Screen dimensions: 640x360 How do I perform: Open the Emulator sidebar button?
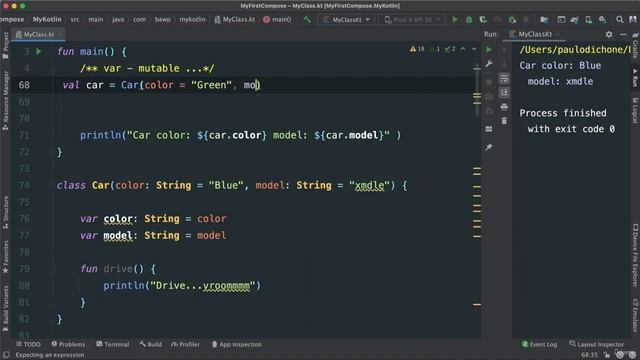point(635,315)
